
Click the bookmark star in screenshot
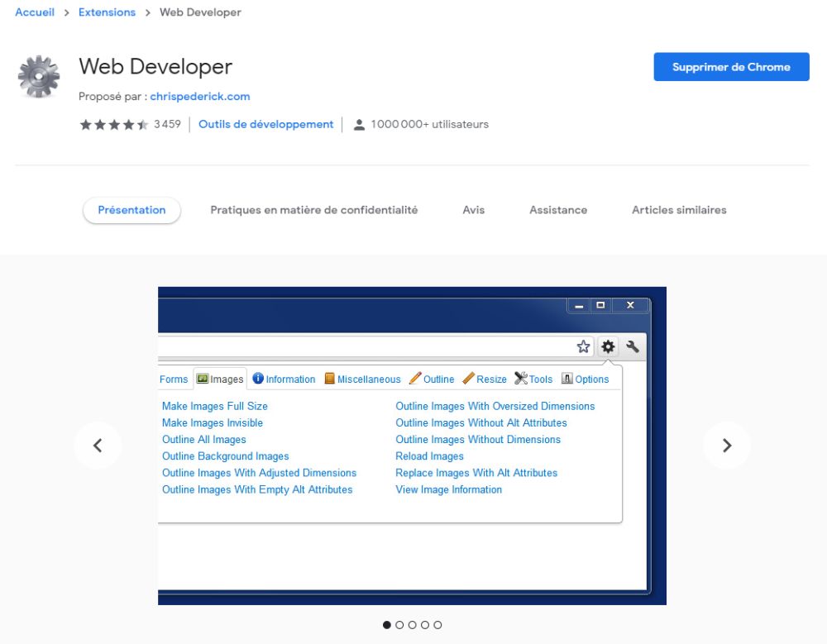pos(583,346)
